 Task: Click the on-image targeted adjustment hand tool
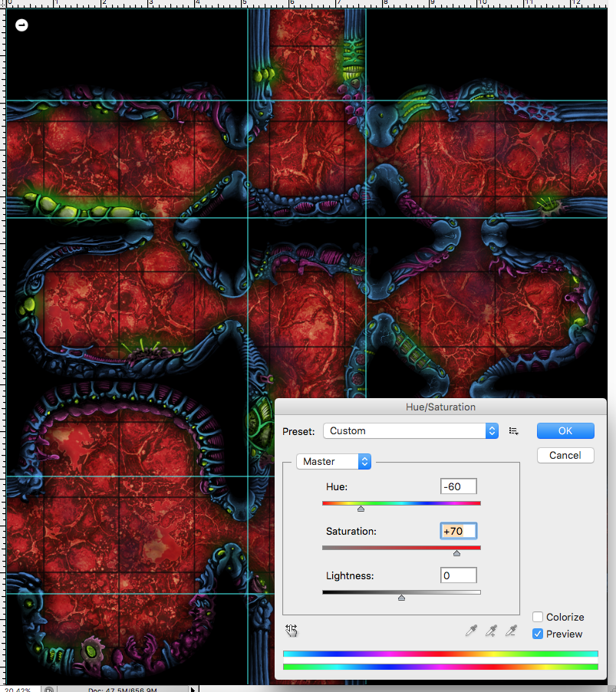click(x=292, y=631)
